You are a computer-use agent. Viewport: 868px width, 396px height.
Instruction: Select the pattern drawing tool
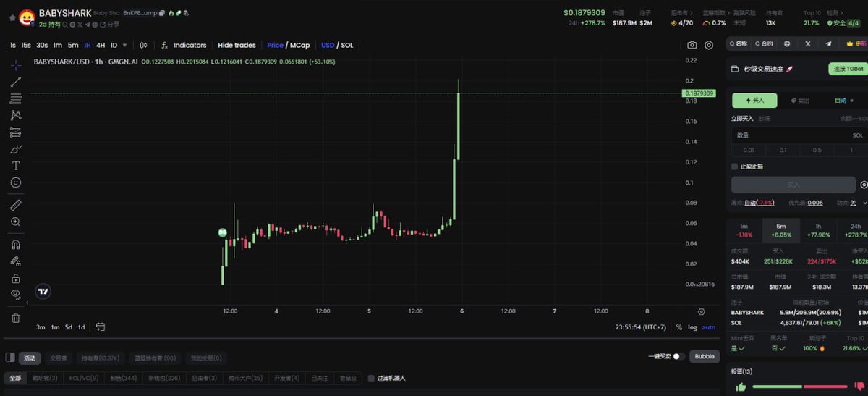(x=16, y=115)
